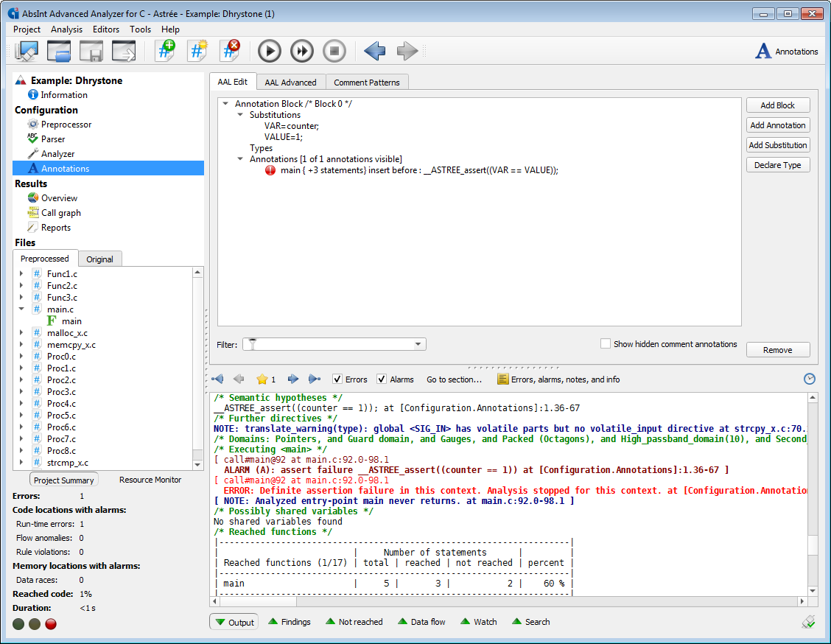Go to next message blue arrow
The height and width of the screenshot is (644, 831).
(x=293, y=379)
